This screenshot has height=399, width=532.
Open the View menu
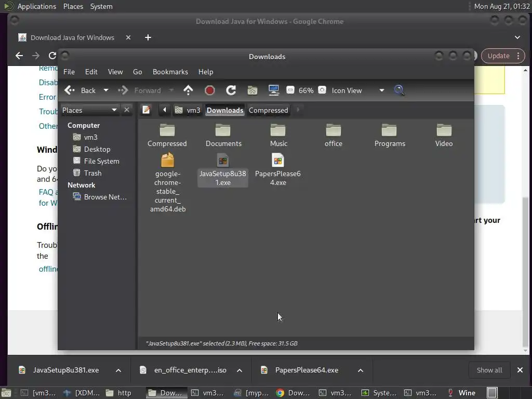point(115,72)
